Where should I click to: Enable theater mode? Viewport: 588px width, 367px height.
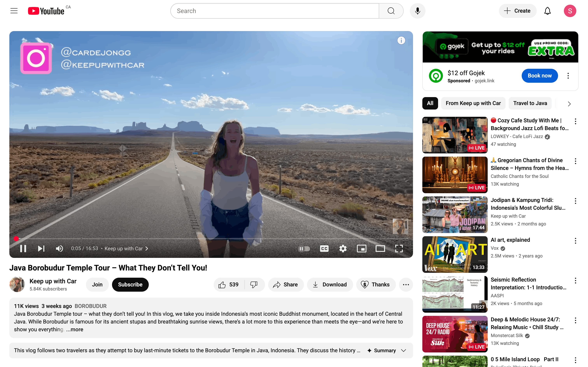coord(380,248)
